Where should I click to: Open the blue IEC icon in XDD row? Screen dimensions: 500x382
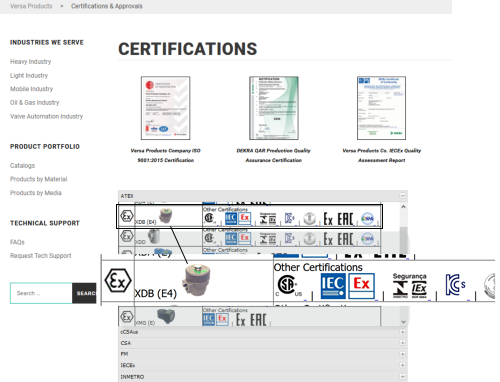pyautogui.click(x=231, y=239)
